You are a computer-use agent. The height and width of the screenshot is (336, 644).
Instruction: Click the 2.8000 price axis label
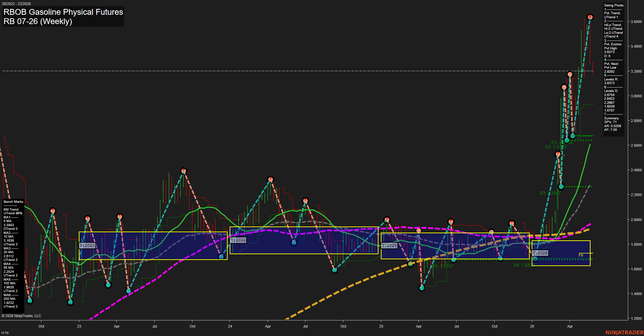[636, 121]
